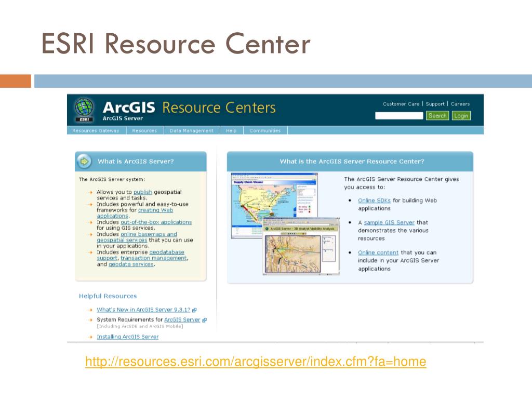This screenshot has height=399, width=532.
Task: Open the Support link
Action: click(x=435, y=104)
